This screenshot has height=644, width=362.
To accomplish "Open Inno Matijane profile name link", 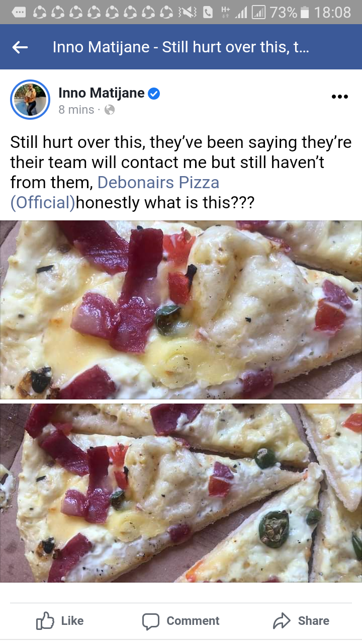I will pyautogui.click(x=102, y=93).
